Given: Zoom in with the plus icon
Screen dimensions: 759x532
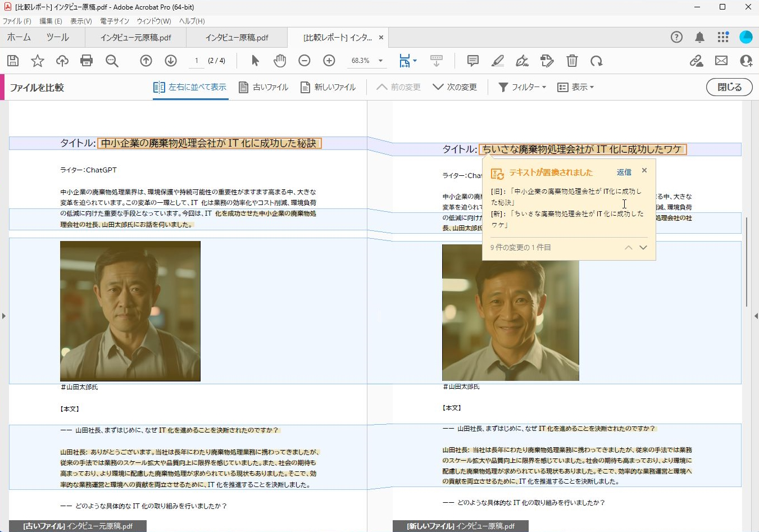Looking at the screenshot, I should point(329,61).
